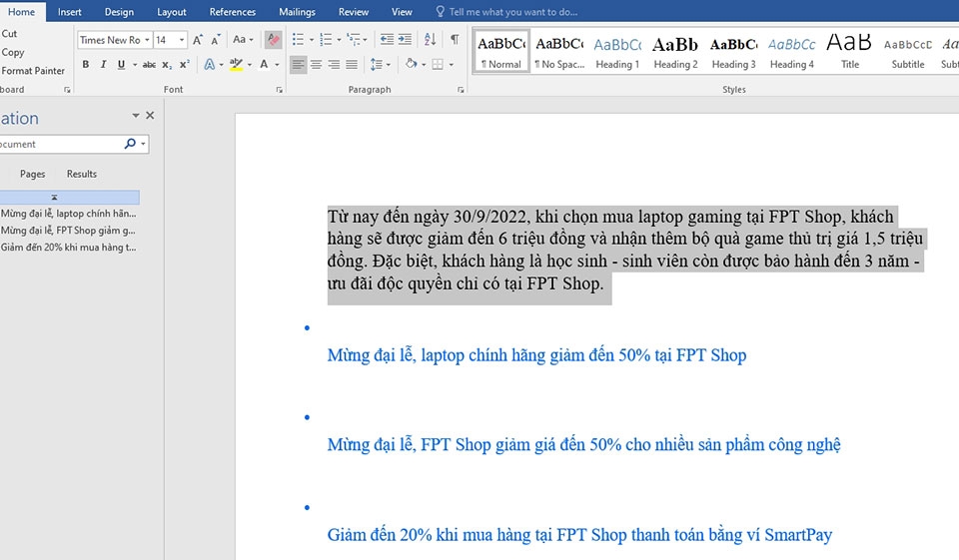Apply Font Color with the A button
959x560 pixels.
(x=264, y=64)
